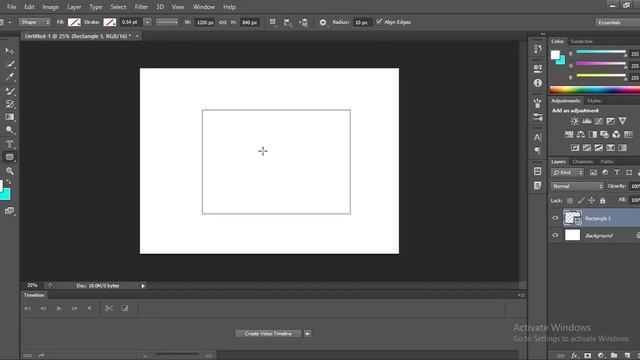Add a Curves adjustment
Image resolution: width=640 pixels, height=360 pixels.
[x=598, y=121]
